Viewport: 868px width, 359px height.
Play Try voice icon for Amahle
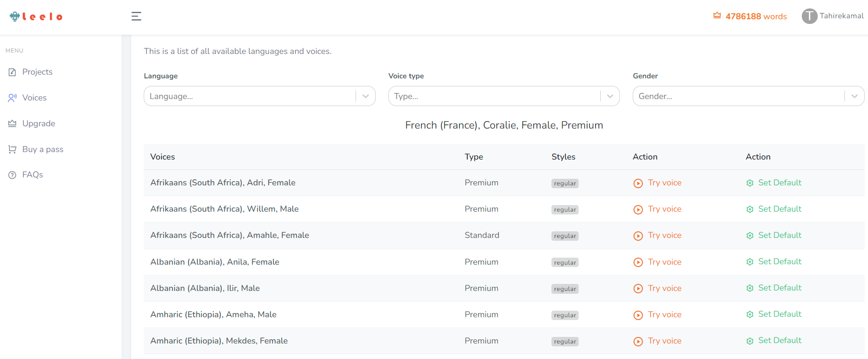click(638, 236)
